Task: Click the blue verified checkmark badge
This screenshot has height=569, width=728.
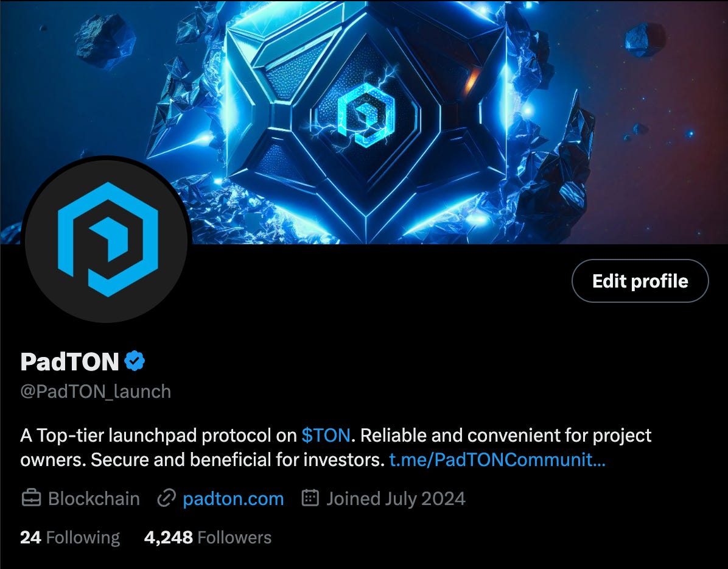Action: pyautogui.click(x=135, y=361)
